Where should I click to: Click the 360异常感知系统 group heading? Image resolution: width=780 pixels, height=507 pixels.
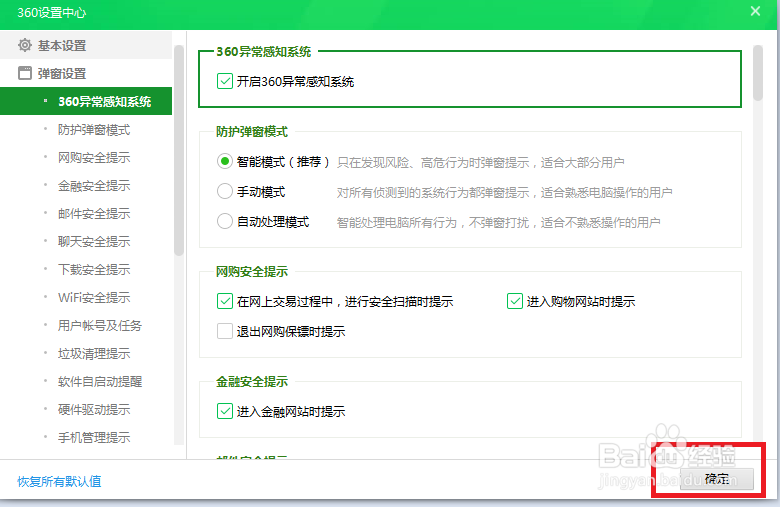264,51
